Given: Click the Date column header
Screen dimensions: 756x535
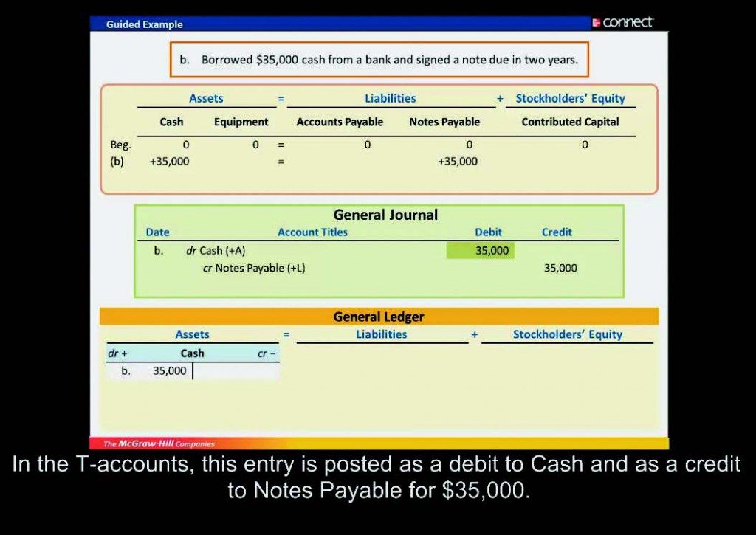Looking at the screenshot, I should pos(158,232).
